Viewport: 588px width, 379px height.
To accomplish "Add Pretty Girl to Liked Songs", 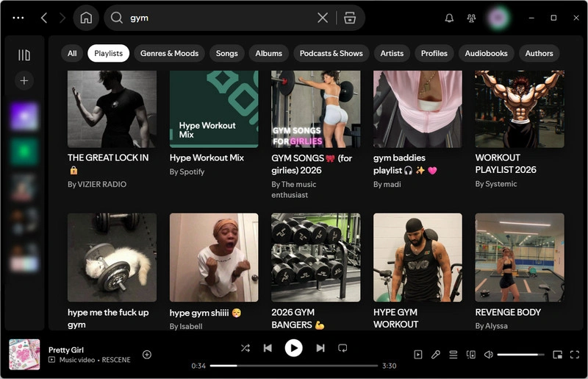I will 146,355.
